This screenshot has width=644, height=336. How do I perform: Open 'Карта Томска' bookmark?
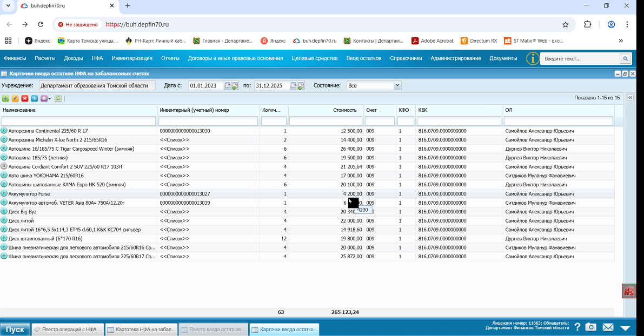tap(88, 41)
